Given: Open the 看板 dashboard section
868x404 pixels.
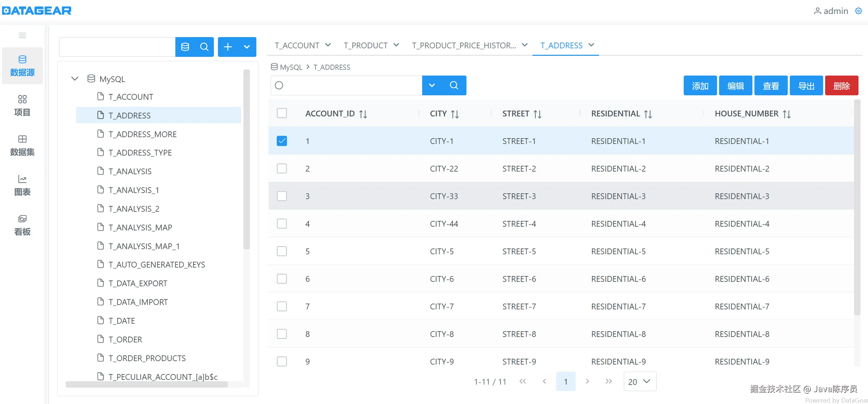Looking at the screenshot, I should point(22,225).
